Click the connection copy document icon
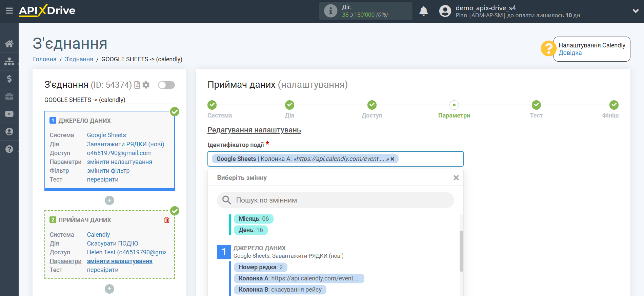 pyautogui.click(x=137, y=85)
